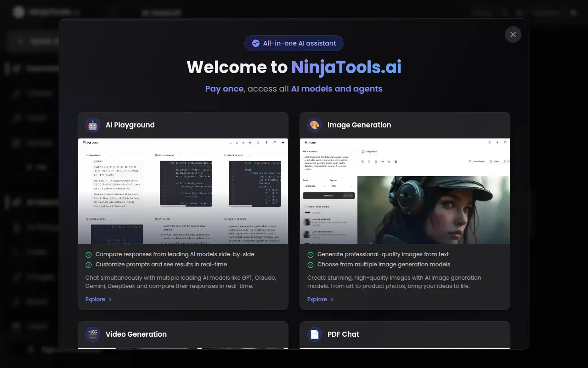
Task: Click the Image Generation palette icon
Action: pyautogui.click(x=315, y=125)
